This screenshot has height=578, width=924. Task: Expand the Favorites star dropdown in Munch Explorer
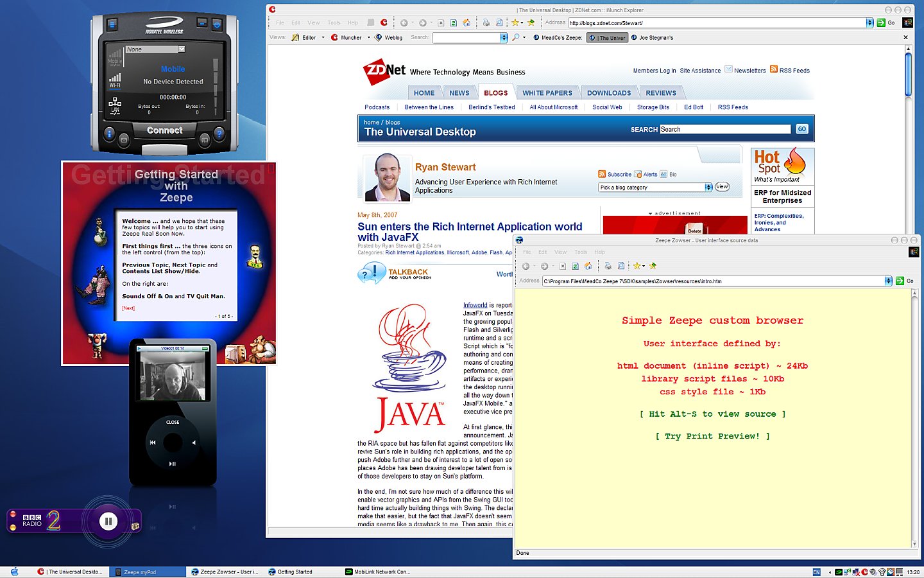point(522,22)
